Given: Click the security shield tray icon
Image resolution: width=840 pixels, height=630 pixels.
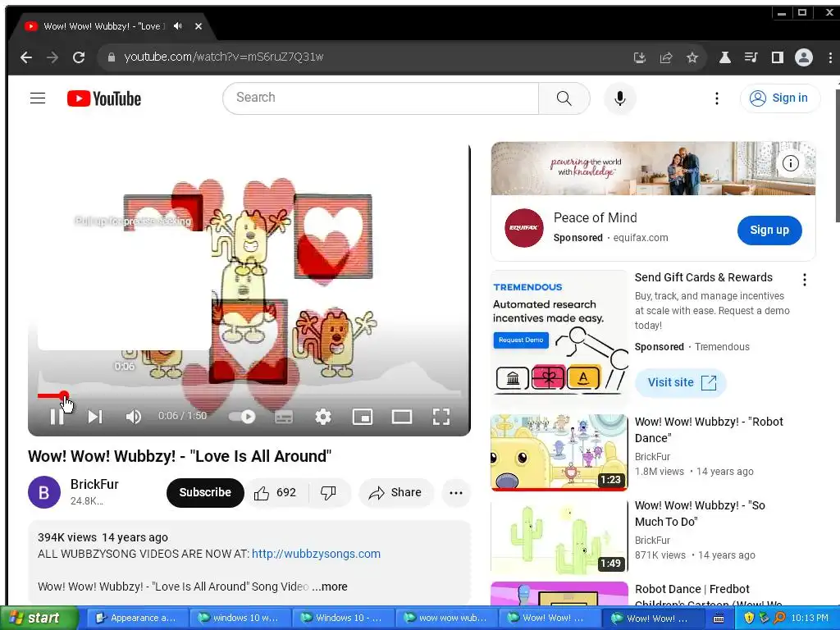Looking at the screenshot, I should [748, 618].
